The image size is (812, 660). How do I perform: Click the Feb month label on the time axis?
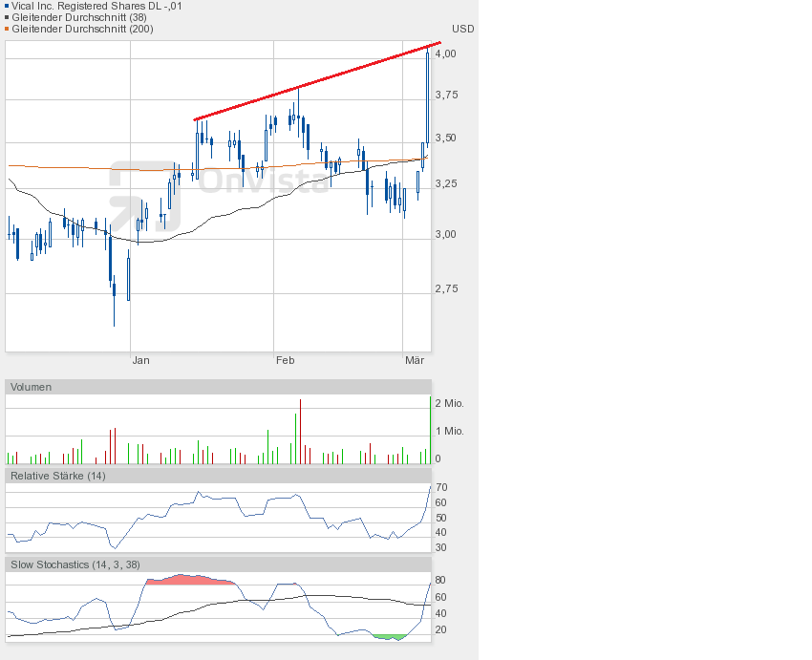pyautogui.click(x=285, y=360)
